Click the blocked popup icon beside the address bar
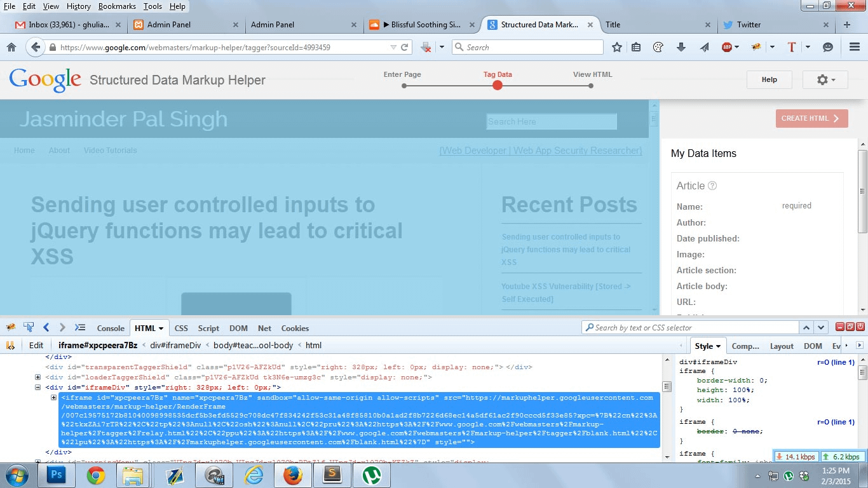This screenshot has height=488, width=868. [x=426, y=47]
